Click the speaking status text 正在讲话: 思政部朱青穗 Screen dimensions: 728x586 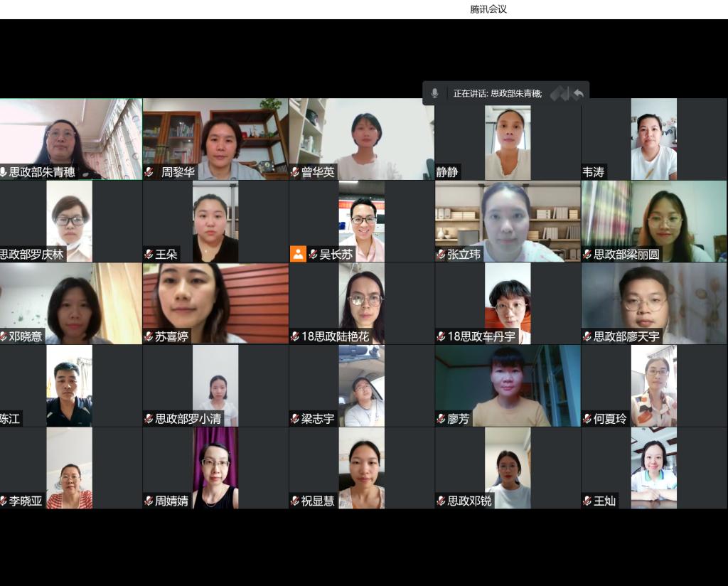498,93
